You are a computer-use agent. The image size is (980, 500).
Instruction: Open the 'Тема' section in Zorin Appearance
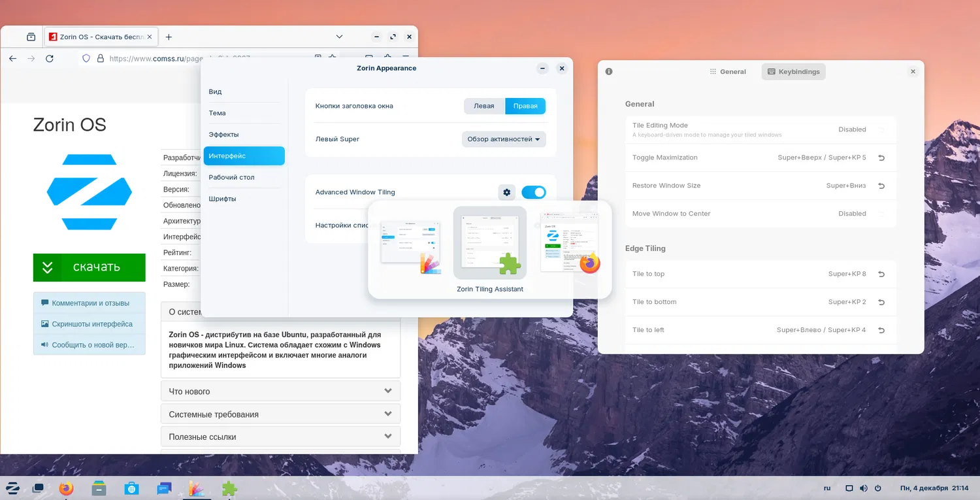[x=244, y=113]
